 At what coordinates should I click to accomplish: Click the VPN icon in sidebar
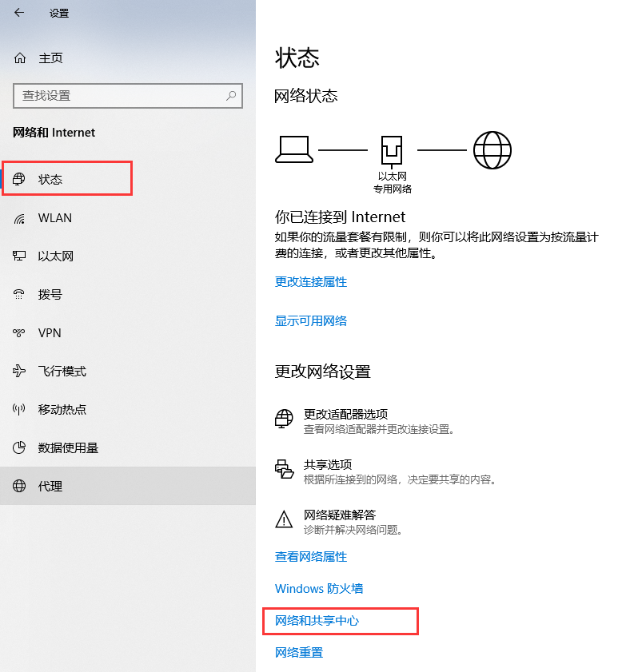(x=20, y=333)
